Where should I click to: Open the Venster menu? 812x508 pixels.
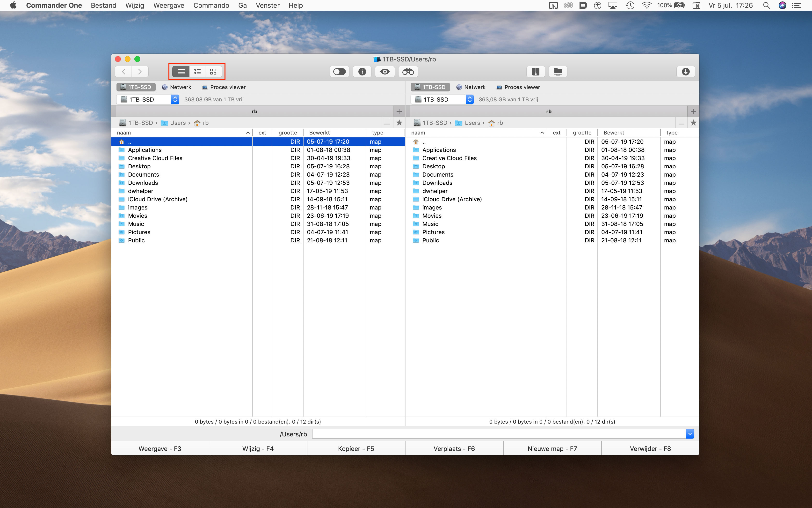coord(268,5)
